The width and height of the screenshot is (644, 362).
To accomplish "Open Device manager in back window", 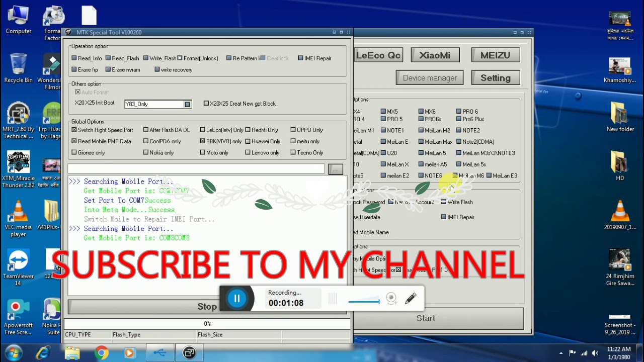I will tap(430, 78).
